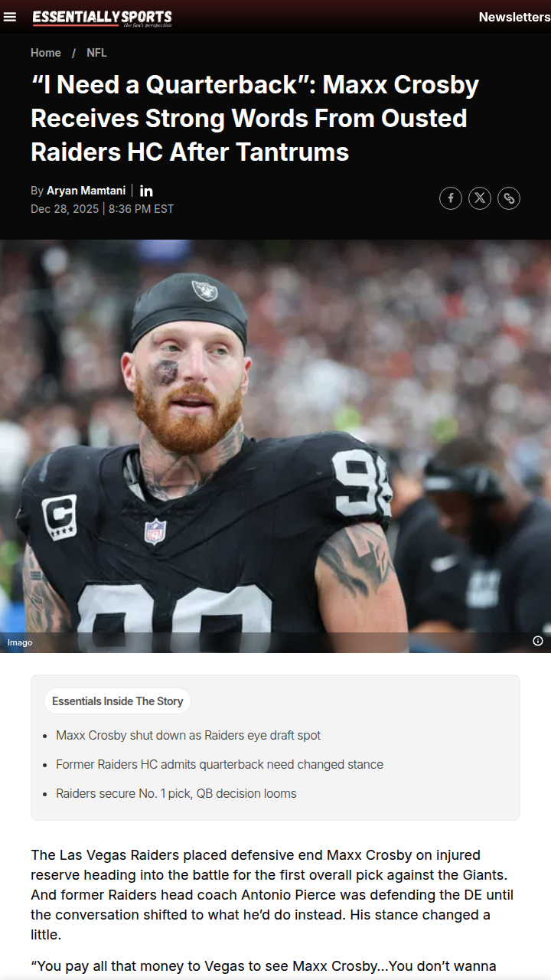Open the author's LinkedIn icon

click(x=146, y=191)
